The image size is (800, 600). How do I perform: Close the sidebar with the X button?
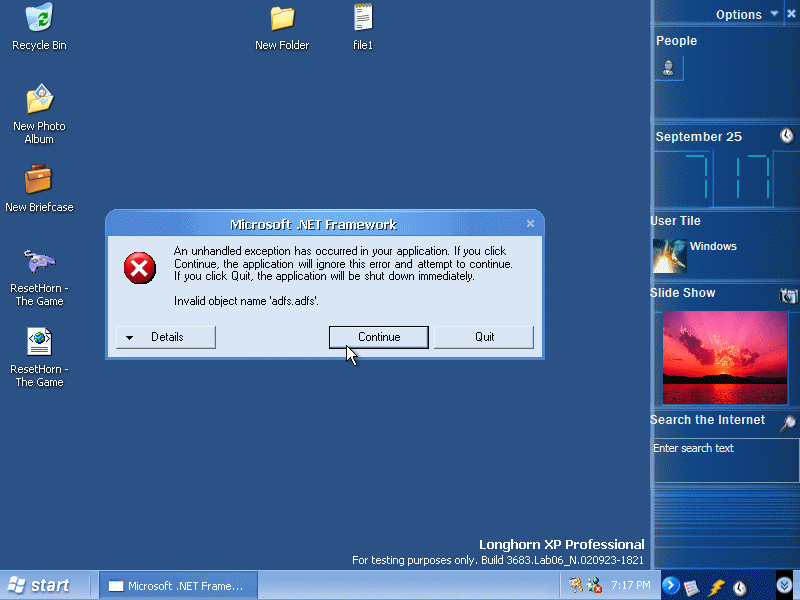[x=791, y=14]
